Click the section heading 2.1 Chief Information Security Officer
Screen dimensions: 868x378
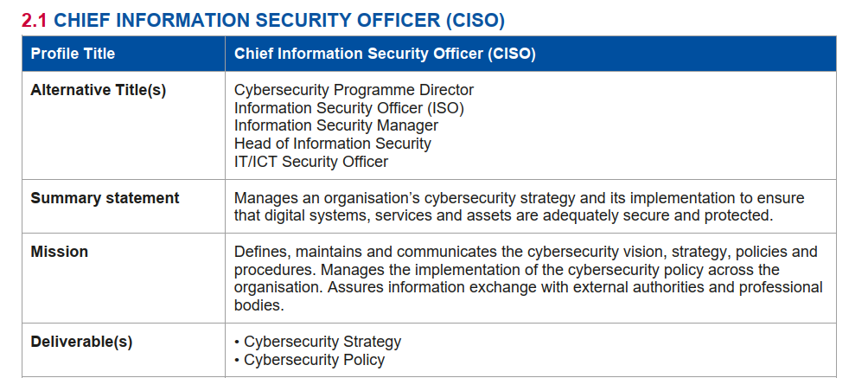(263, 21)
